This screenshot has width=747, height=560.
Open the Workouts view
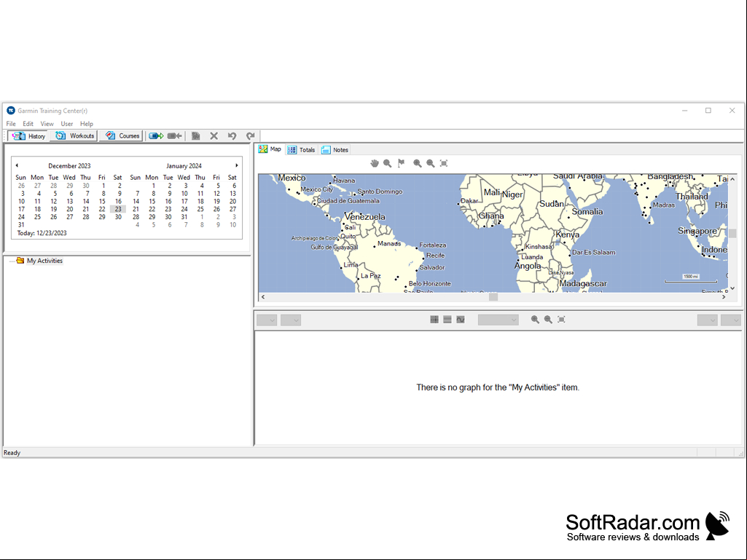(75, 135)
